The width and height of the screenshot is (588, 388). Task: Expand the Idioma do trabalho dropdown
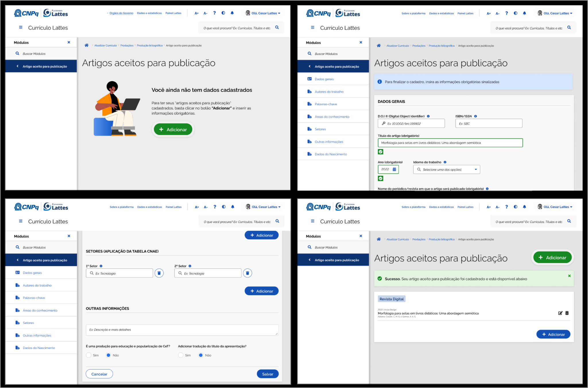[446, 169]
